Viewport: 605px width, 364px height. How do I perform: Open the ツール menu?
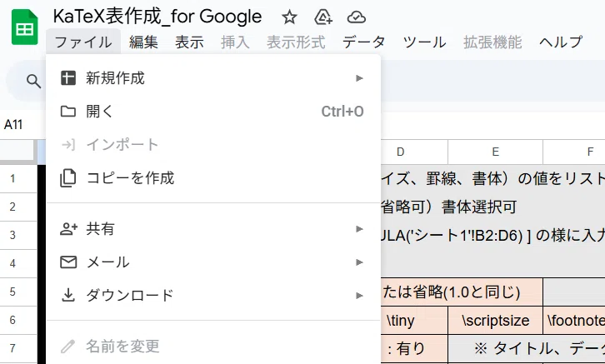click(x=424, y=42)
